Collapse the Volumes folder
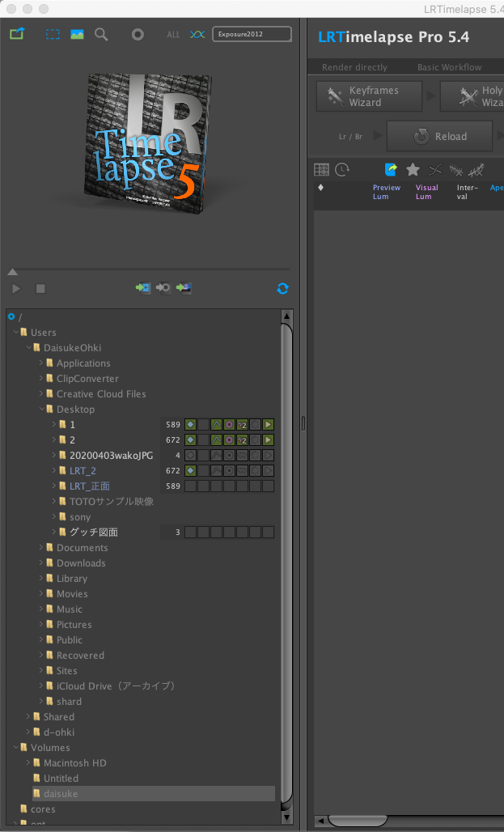504x832 pixels. [x=16, y=747]
